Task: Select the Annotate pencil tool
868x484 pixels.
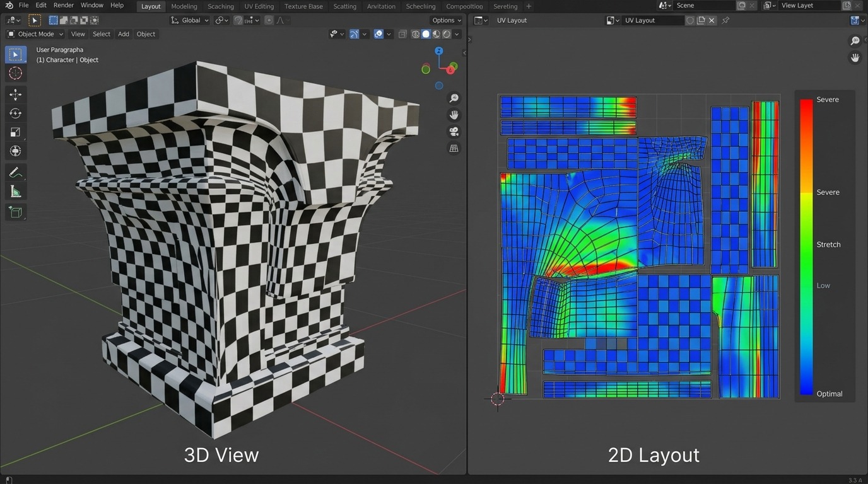Action: (16, 173)
